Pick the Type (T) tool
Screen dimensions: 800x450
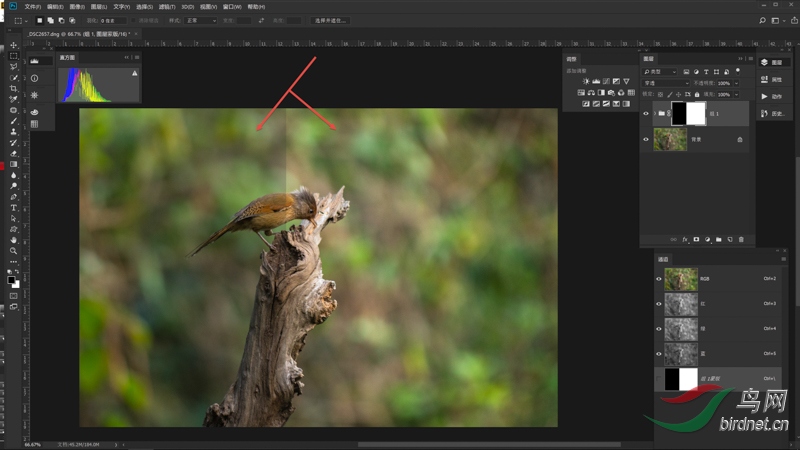point(13,208)
